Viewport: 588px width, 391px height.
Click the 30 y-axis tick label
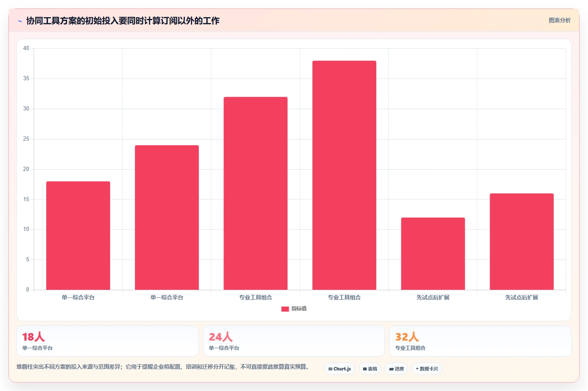pos(26,109)
